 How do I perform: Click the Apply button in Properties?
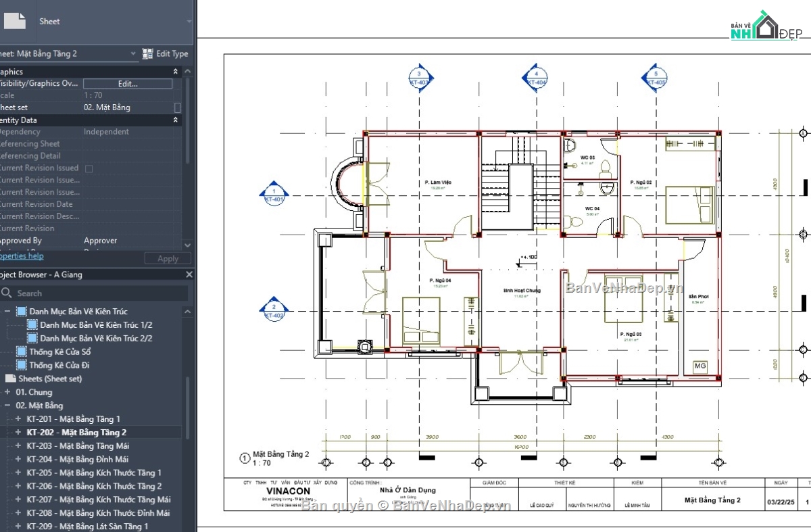168,258
